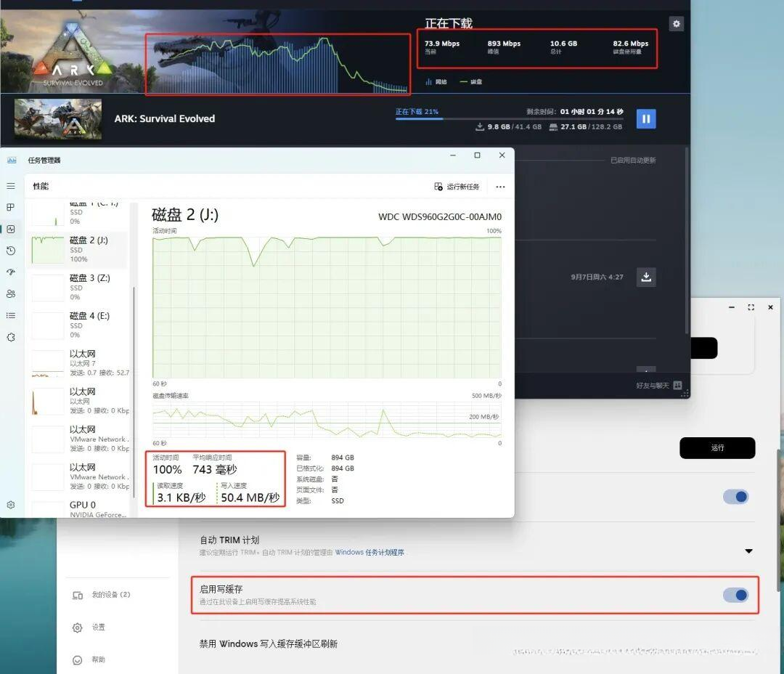This screenshot has height=674, width=784.
Task: Click the 网络 legend in the Steam graph
Action: click(436, 81)
